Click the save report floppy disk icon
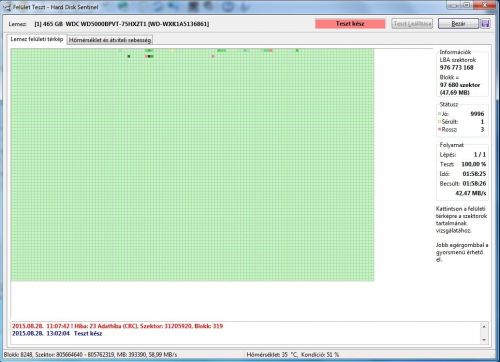The height and width of the screenshot is (362, 500). coord(485,24)
